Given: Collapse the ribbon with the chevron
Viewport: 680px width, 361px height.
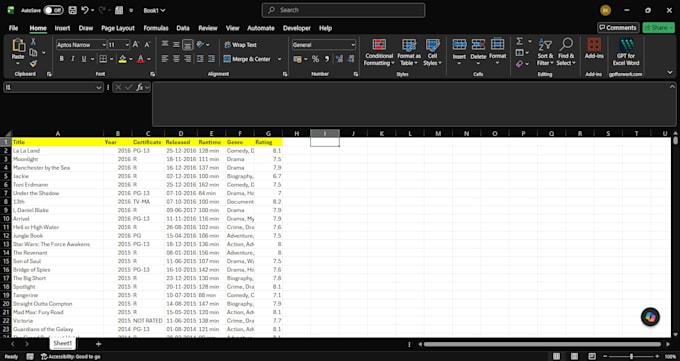Looking at the screenshot, I should [x=670, y=72].
